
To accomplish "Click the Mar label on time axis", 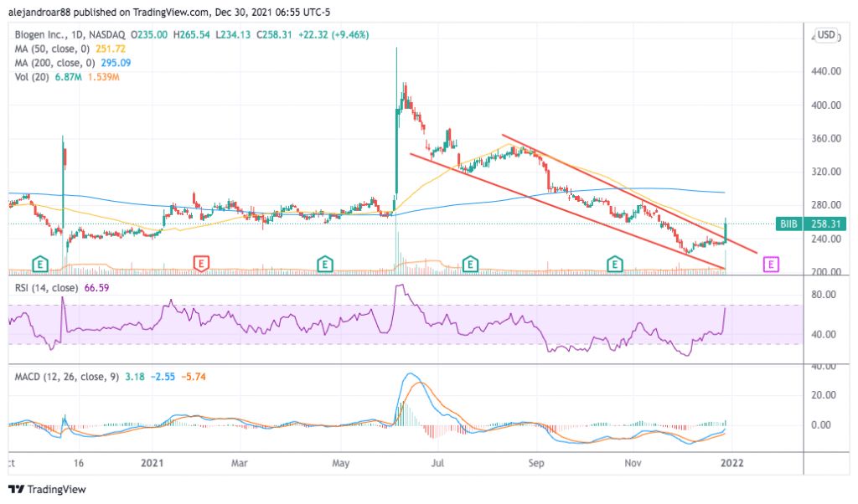I will pos(239,463).
